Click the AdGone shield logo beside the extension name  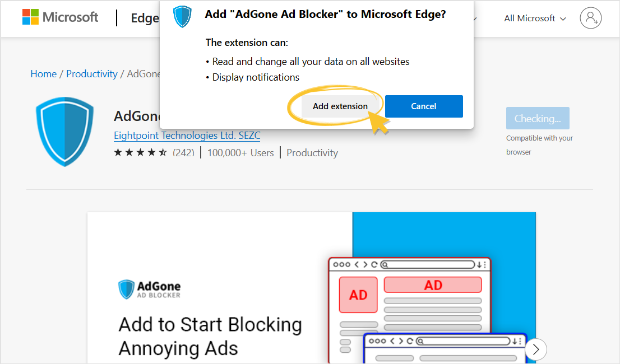[64, 132]
